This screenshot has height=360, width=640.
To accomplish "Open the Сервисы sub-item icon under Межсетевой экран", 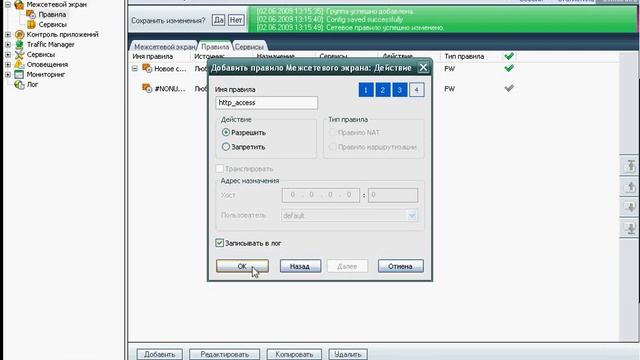I will point(31,24).
